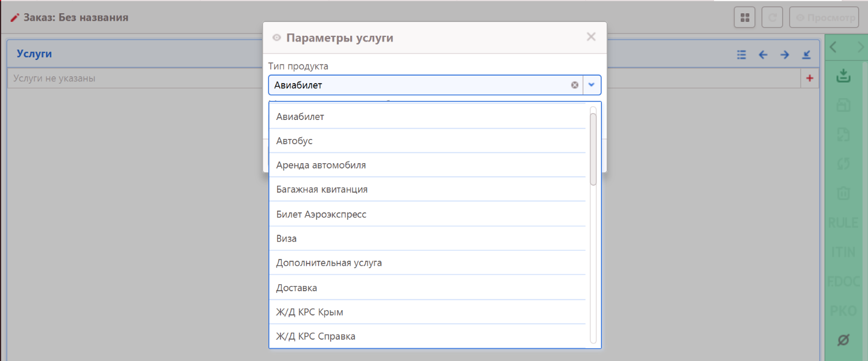Collapse green sidebar with left chevron

pyautogui.click(x=833, y=47)
